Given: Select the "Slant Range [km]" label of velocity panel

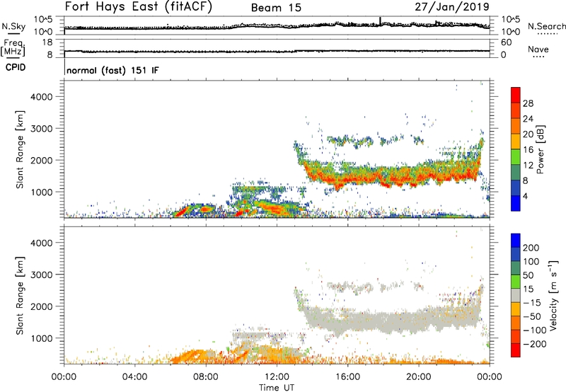Looking at the screenshot, I should [20, 296].
